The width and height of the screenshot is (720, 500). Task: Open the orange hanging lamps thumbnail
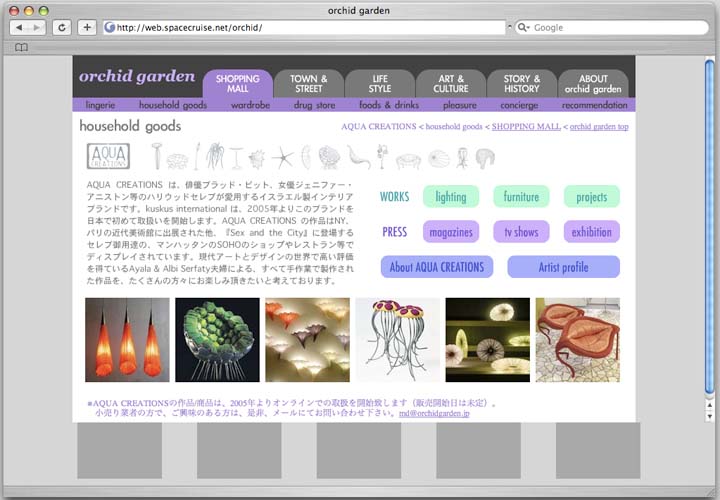pos(127,339)
